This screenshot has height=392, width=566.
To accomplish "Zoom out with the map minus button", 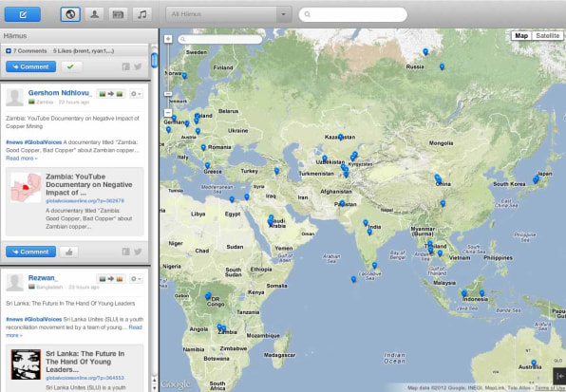I will [168, 113].
